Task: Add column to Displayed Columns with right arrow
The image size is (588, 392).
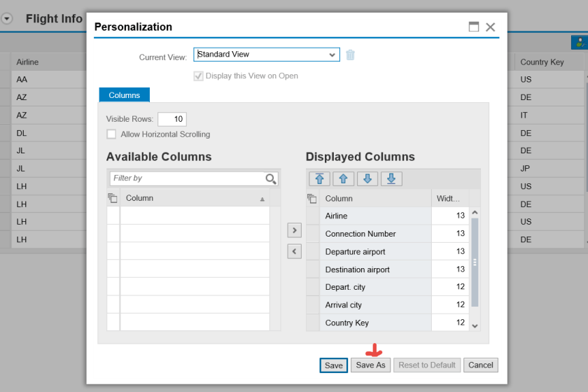Action: click(295, 230)
